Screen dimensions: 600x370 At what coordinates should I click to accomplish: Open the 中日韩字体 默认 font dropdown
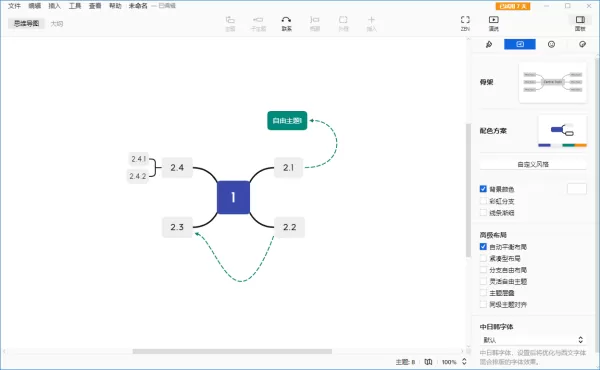(533, 340)
